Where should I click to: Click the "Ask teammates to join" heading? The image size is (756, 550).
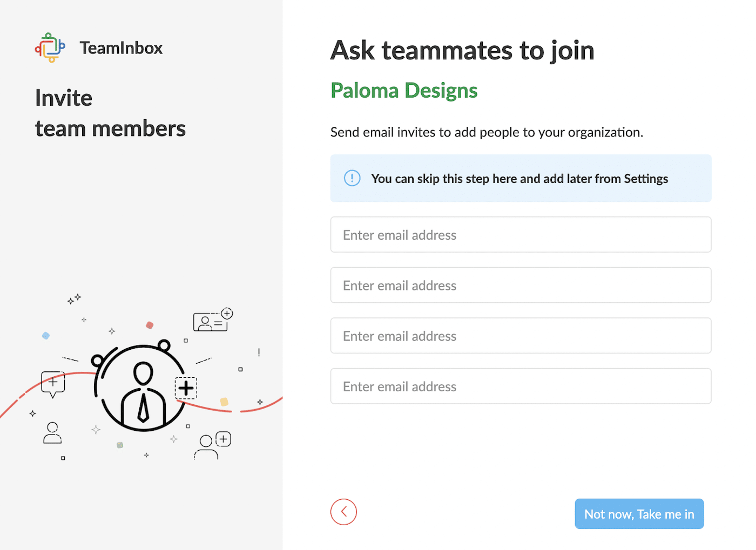point(462,50)
